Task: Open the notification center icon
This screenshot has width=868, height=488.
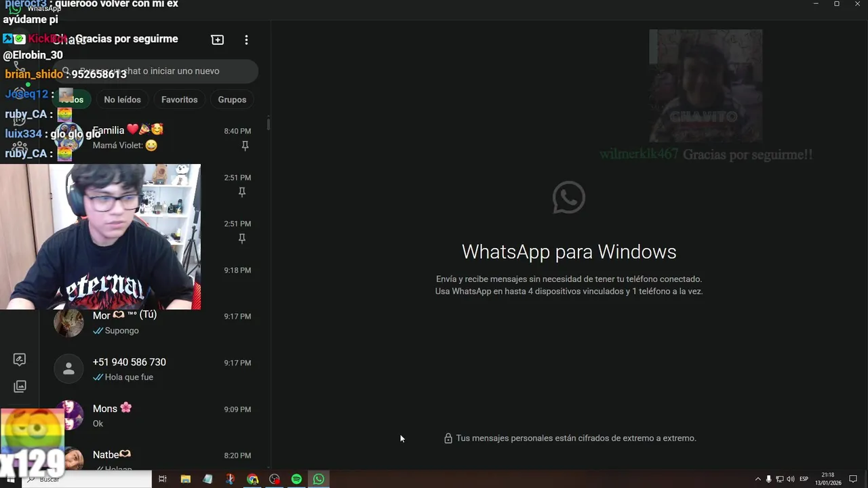Action: (x=853, y=479)
